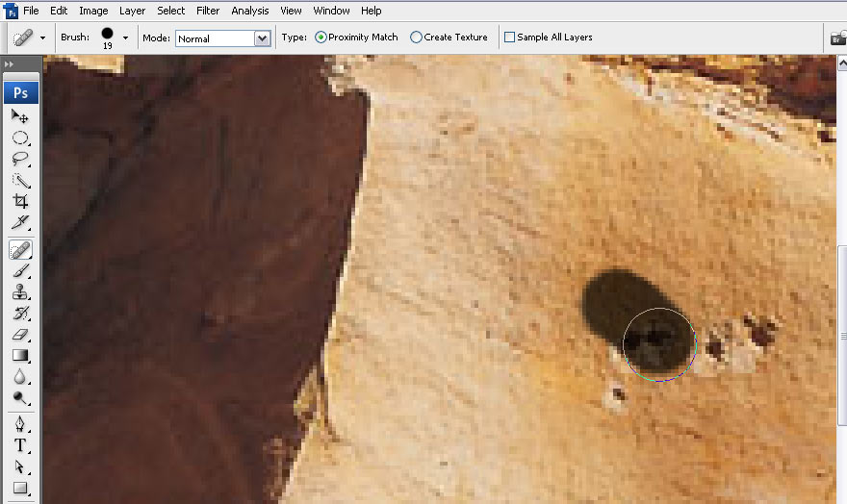The height and width of the screenshot is (504, 847).
Task: Open the Analysis menu
Action: 249,11
